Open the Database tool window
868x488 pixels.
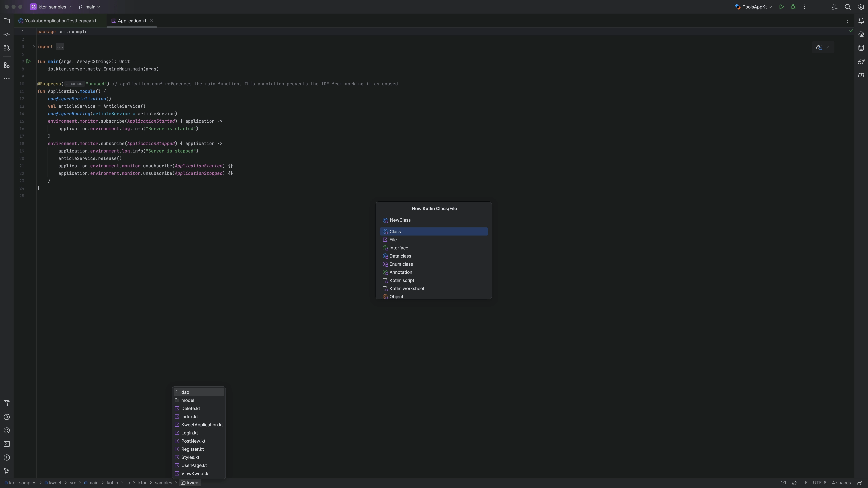[x=861, y=47]
